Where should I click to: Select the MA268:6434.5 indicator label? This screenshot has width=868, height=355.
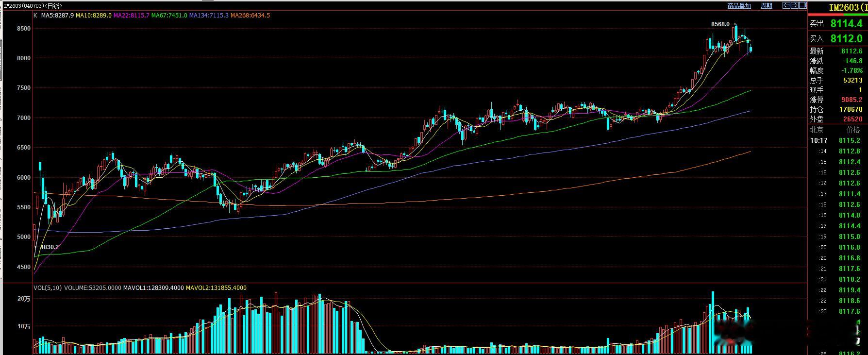(x=250, y=16)
